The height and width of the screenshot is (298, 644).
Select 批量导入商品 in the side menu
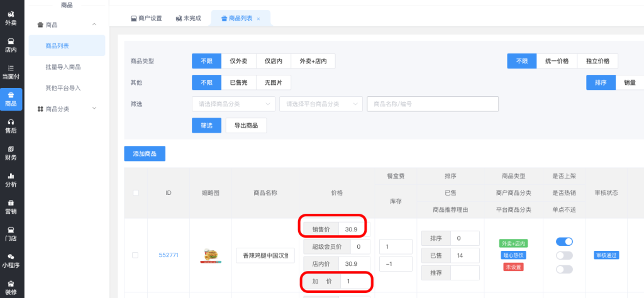click(x=63, y=67)
